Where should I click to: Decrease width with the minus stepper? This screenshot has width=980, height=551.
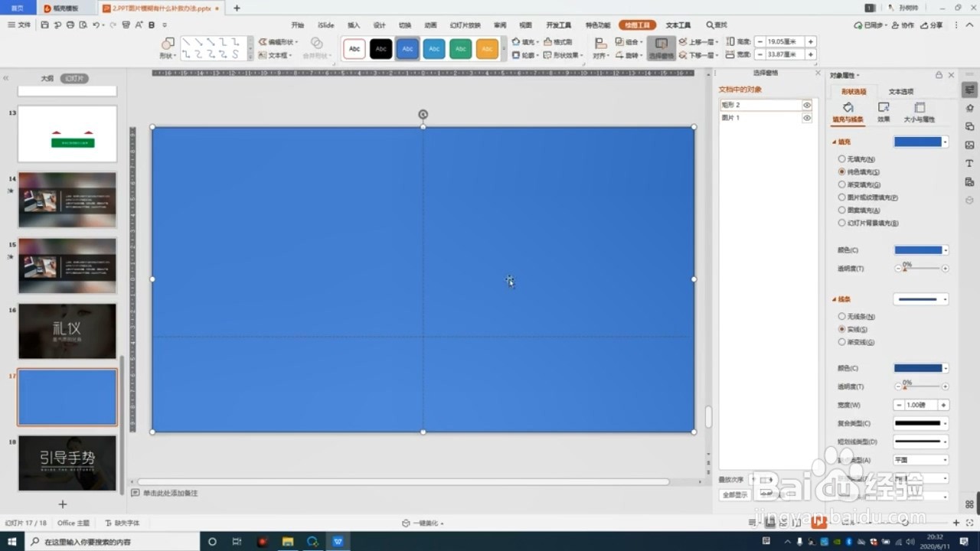[759, 55]
